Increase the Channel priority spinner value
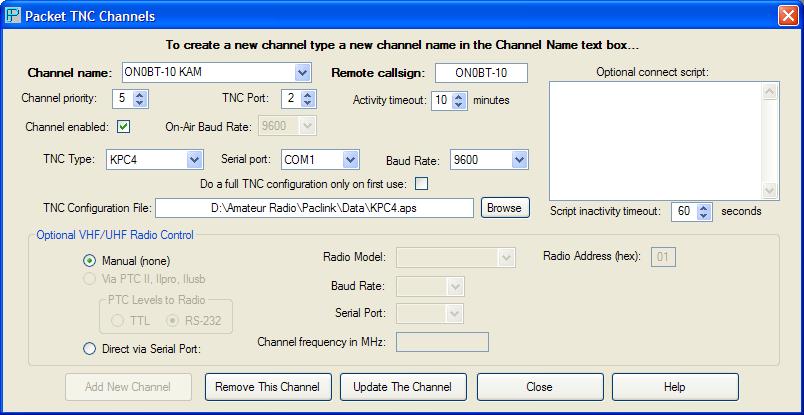The image size is (804, 415). coord(139,95)
